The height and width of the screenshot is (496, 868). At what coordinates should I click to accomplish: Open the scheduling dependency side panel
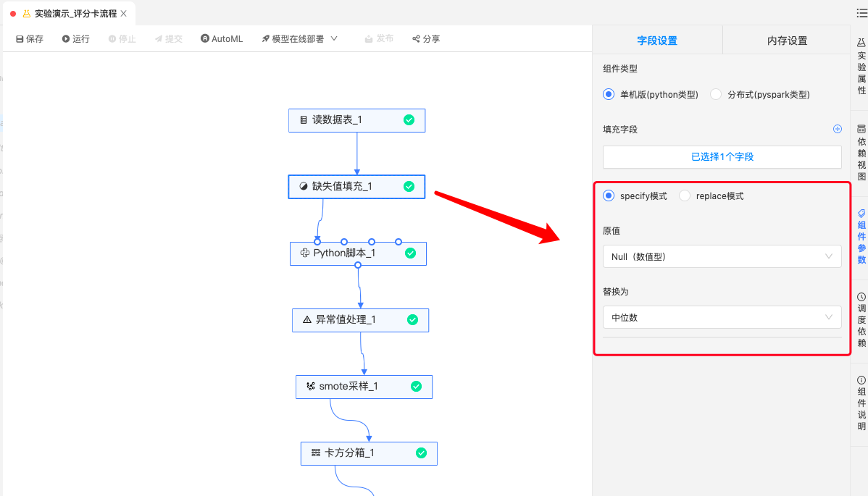(861, 320)
